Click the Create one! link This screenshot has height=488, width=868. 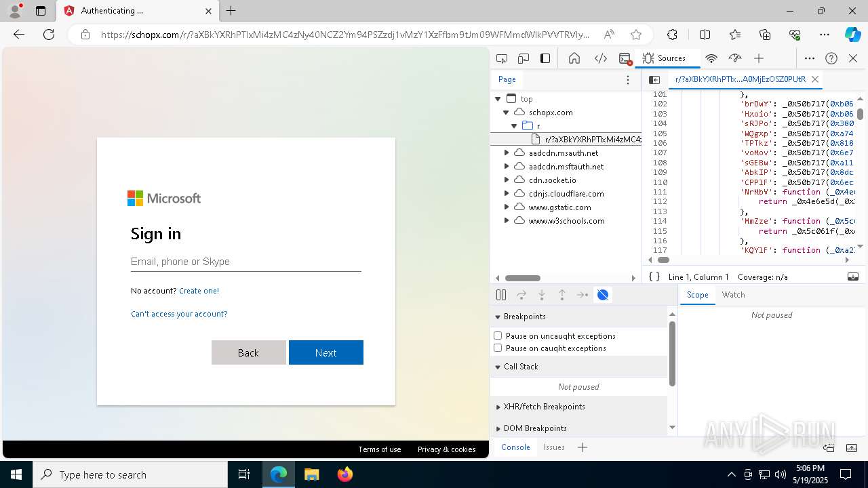(199, 291)
